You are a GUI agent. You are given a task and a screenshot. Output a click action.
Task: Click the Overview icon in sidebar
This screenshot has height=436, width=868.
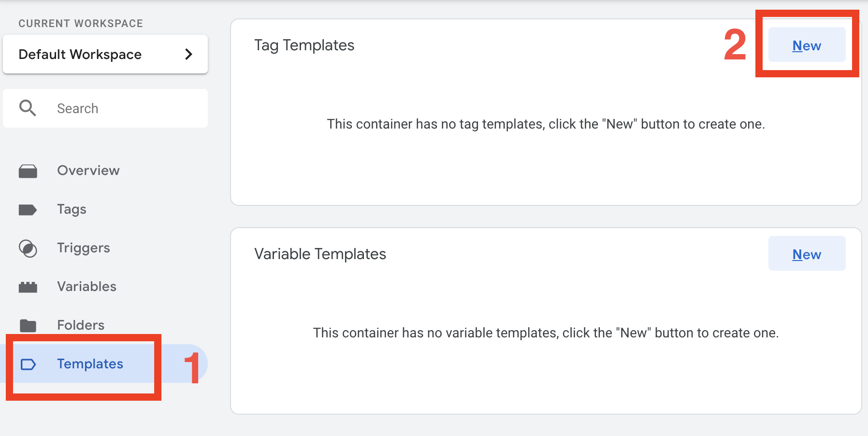pos(28,171)
